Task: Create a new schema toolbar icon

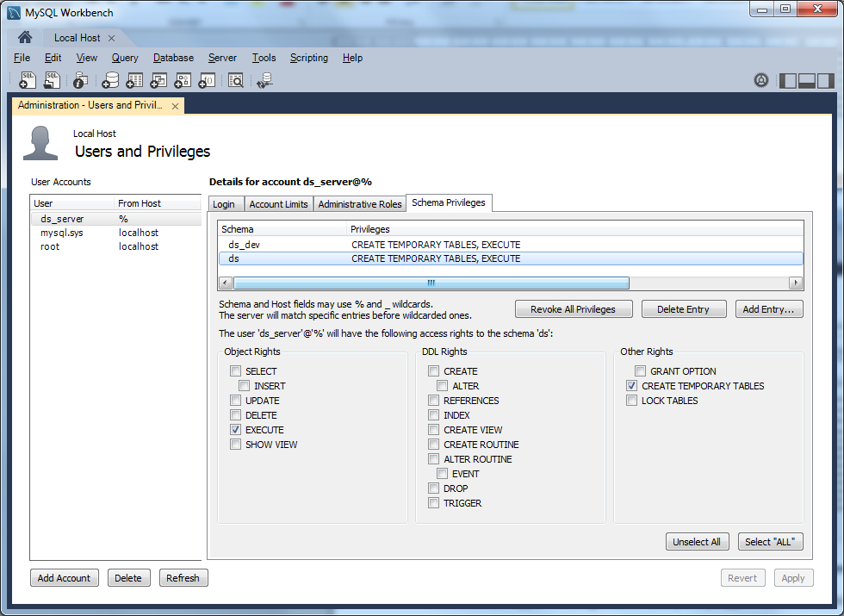Action: click(110, 80)
